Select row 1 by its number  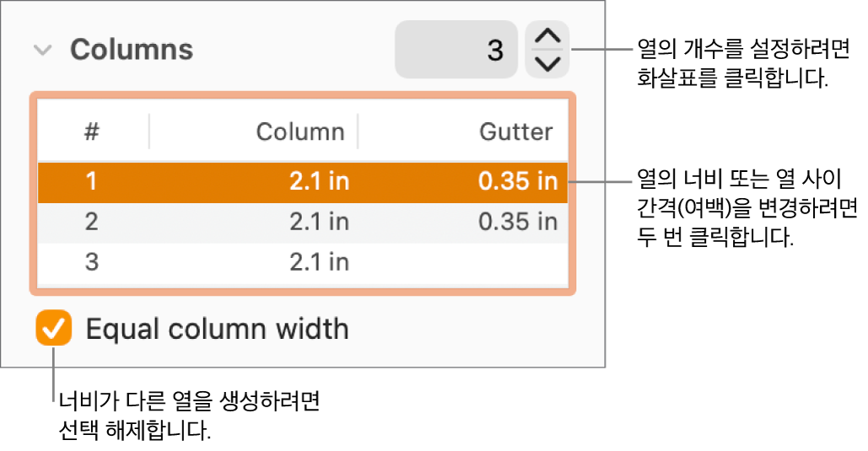92,182
